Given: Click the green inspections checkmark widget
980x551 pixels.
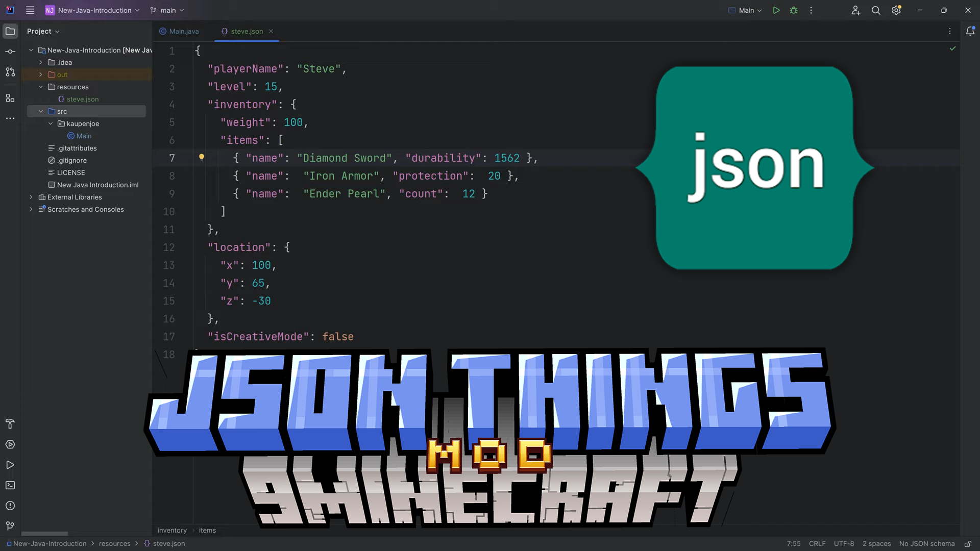Looking at the screenshot, I should coord(952,48).
